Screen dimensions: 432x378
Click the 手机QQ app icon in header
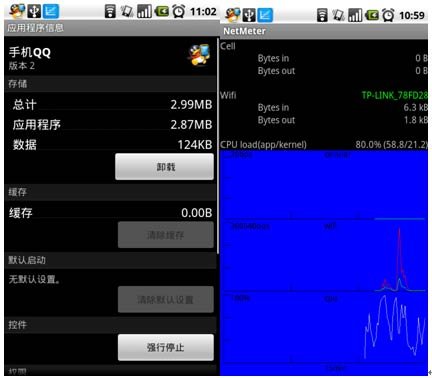pos(199,55)
